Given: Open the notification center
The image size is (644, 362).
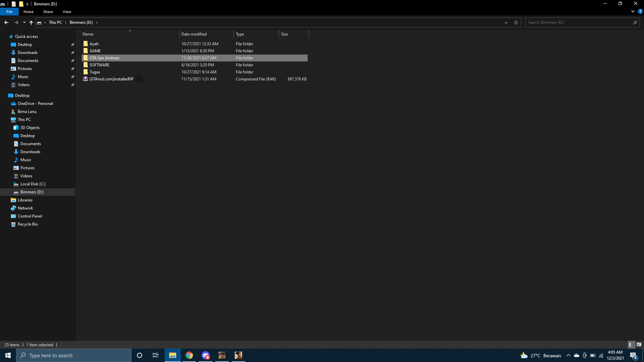Looking at the screenshot, I should [x=634, y=355].
